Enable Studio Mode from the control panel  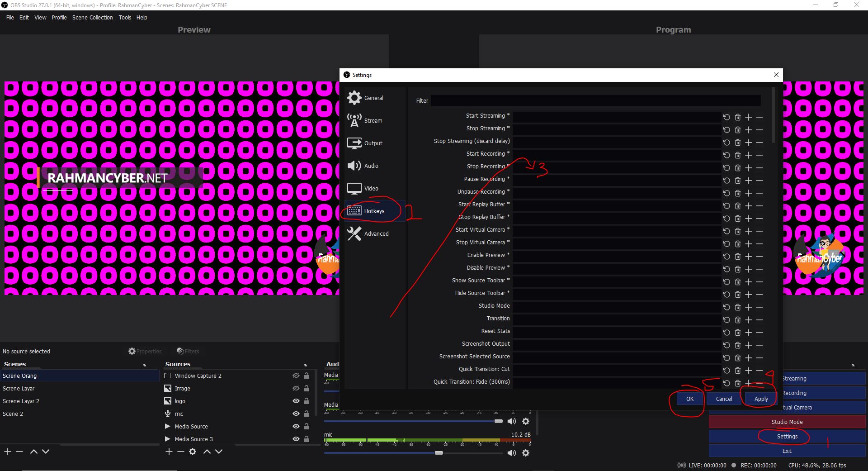(x=787, y=422)
